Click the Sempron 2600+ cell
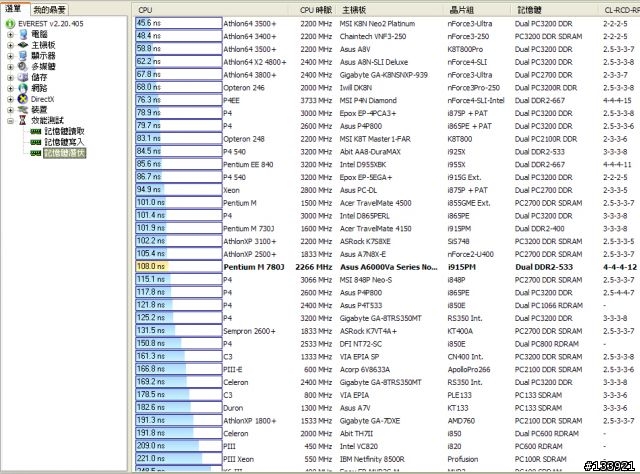The image size is (640, 474). 249,331
